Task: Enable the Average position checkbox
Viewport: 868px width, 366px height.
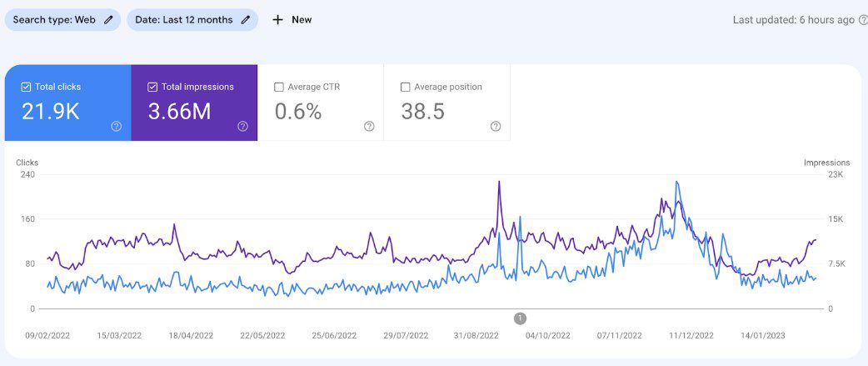Action: (x=405, y=87)
